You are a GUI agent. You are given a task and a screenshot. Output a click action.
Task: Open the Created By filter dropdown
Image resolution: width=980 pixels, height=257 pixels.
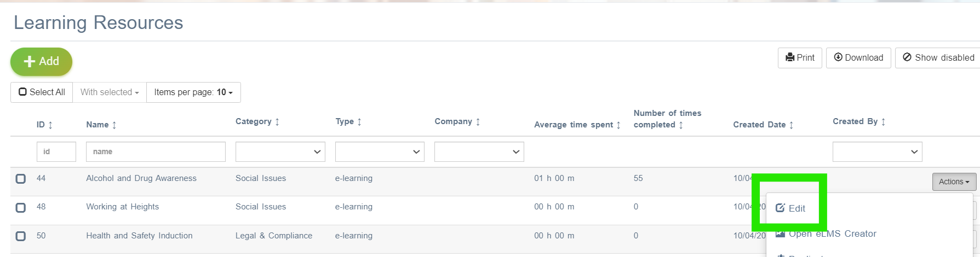tap(878, 152)
